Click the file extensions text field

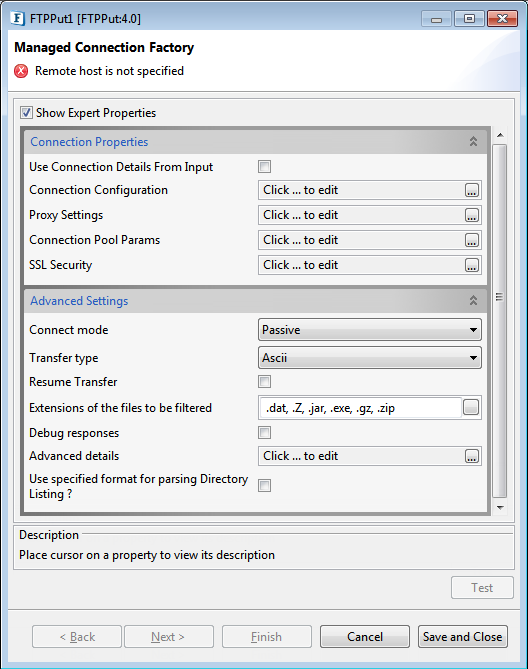click(x=361, y=408)
